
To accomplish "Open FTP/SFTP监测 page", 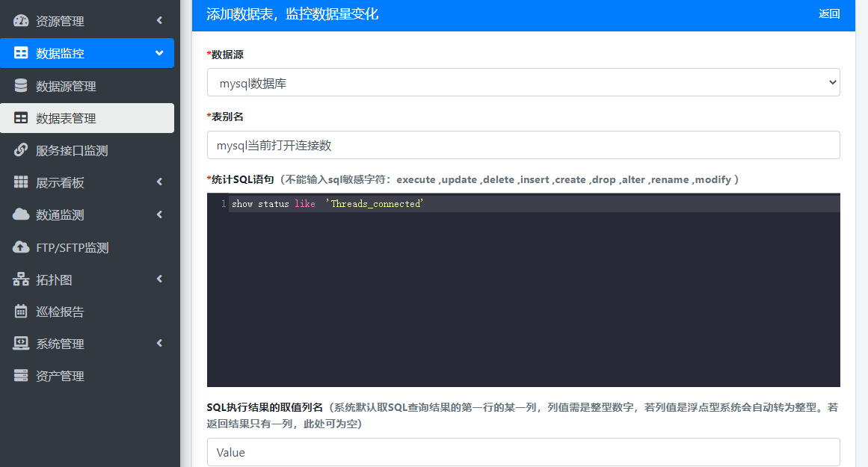I will [87, 247].
